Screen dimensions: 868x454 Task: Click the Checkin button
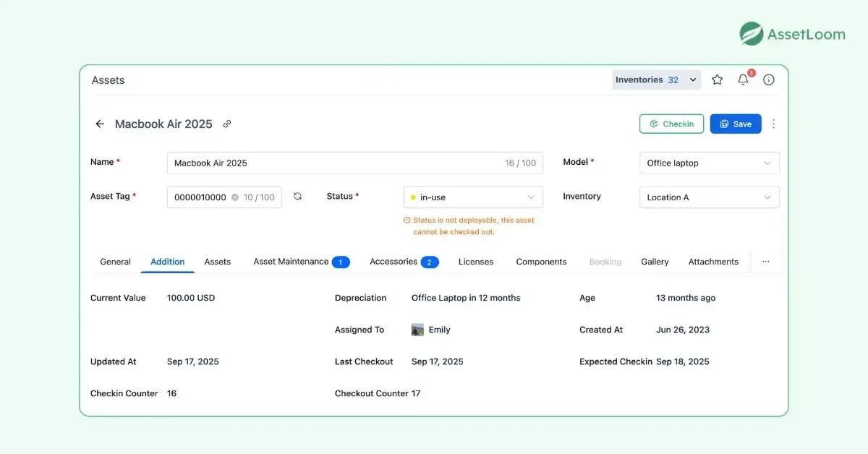(x=671, y=124)
